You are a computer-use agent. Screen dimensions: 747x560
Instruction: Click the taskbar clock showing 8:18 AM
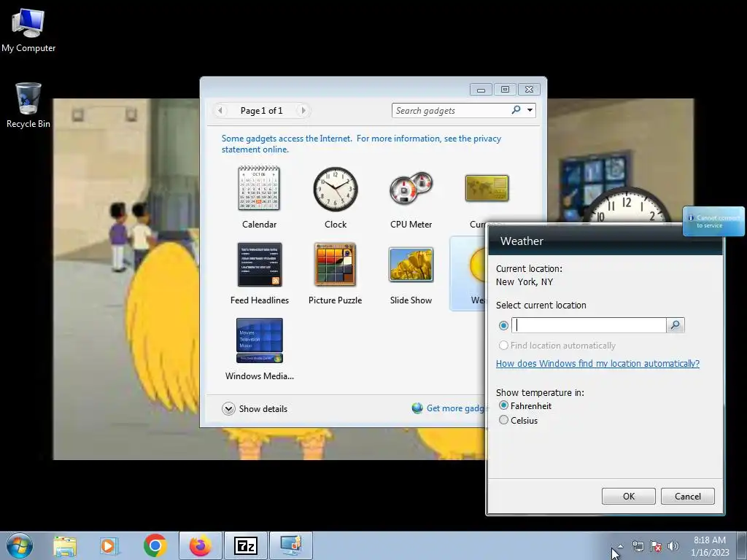click(x=710, y=546)
